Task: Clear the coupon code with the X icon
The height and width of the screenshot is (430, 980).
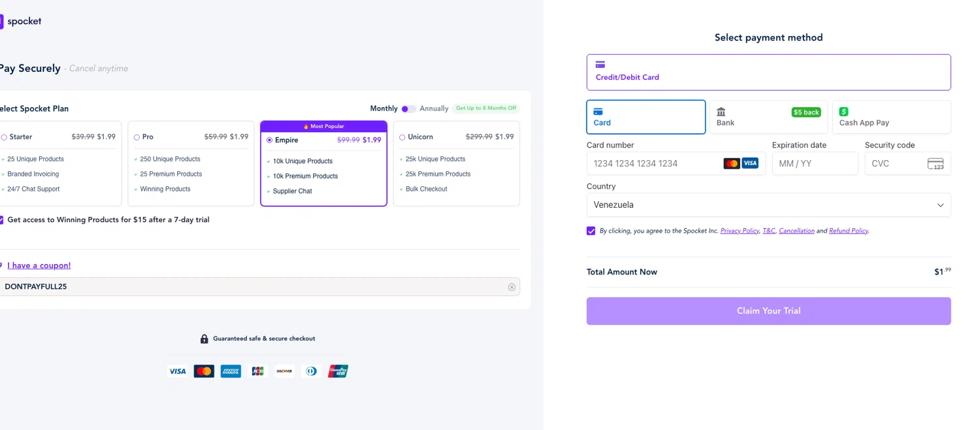Action: (512, 287)
